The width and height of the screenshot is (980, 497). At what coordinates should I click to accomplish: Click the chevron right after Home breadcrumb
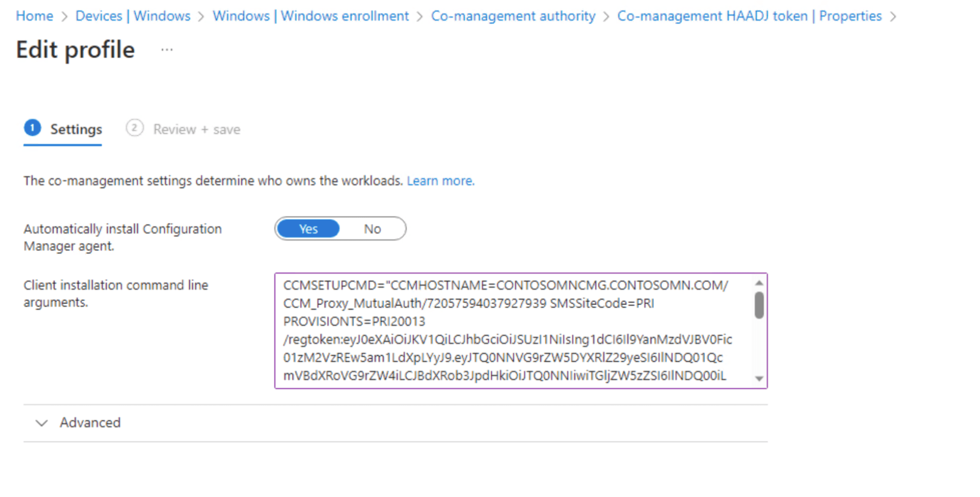(64, 17)
